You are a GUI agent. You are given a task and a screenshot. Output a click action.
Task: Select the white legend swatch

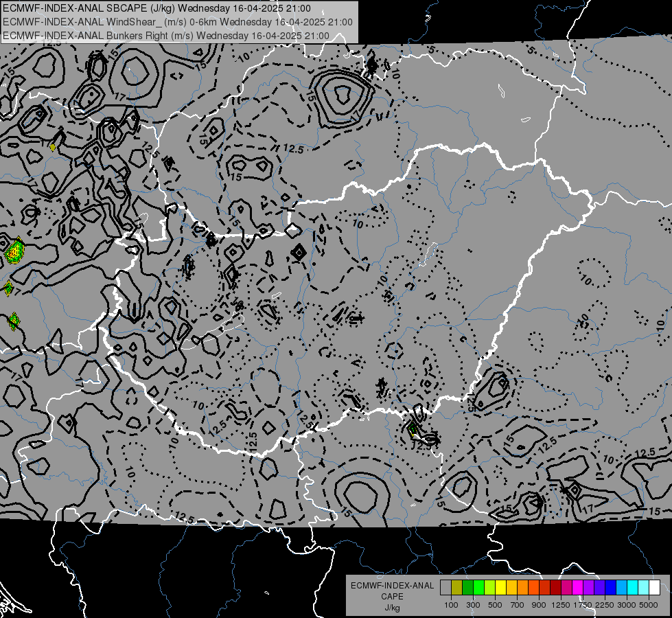click(x=654, y=588)
